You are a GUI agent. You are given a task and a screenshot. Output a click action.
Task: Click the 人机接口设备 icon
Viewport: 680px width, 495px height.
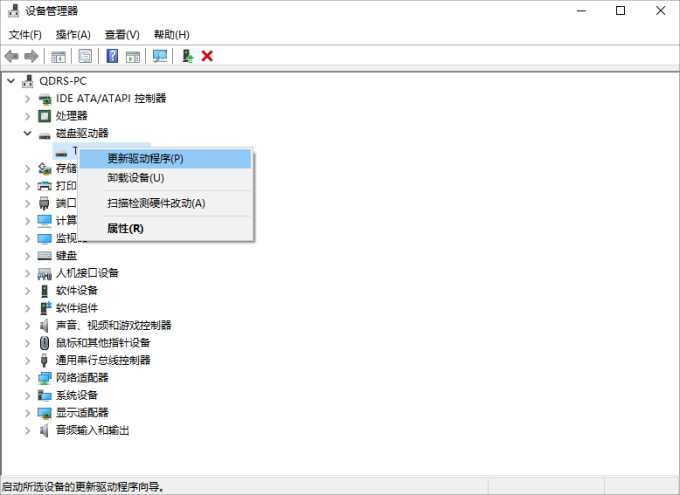44,274
